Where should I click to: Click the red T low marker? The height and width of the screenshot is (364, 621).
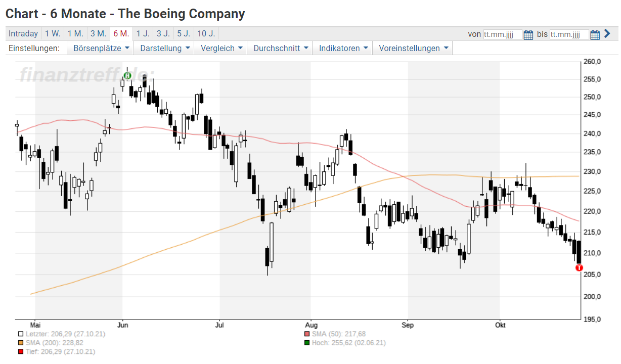[x=580, y=267]
